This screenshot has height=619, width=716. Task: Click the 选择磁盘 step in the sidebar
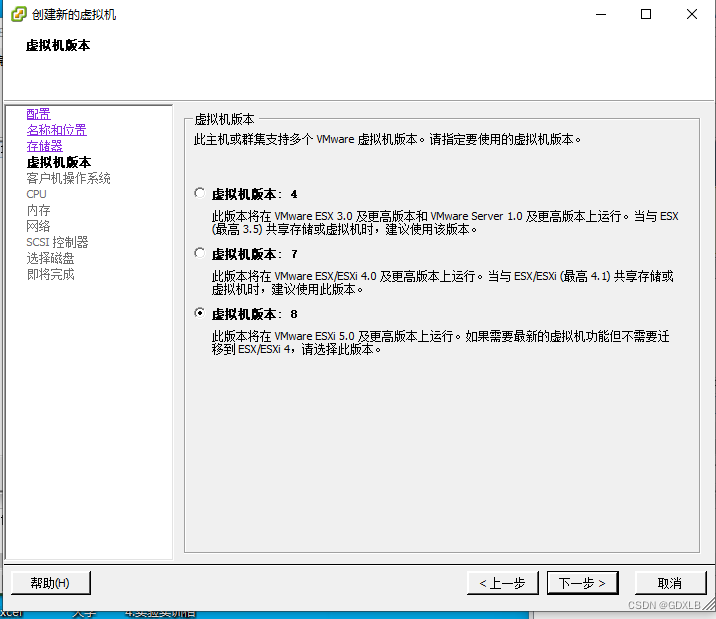pyautogui.click(x=50, y=258)
